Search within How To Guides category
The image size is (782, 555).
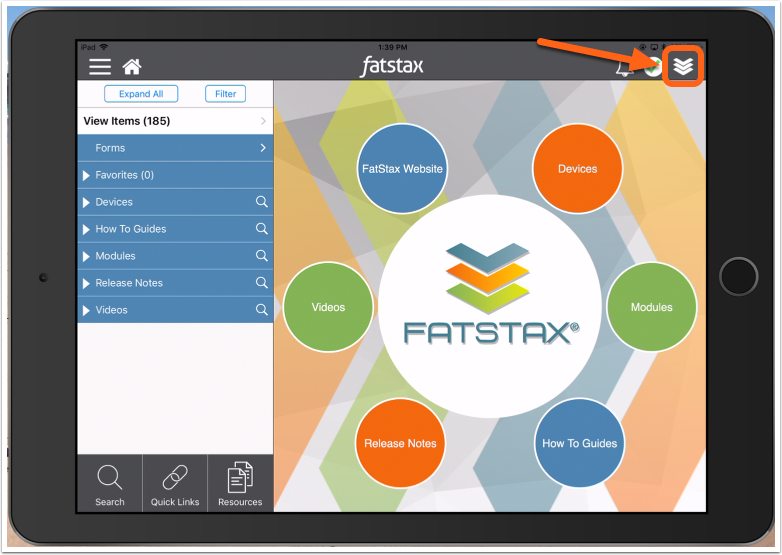tap(261, 228)
